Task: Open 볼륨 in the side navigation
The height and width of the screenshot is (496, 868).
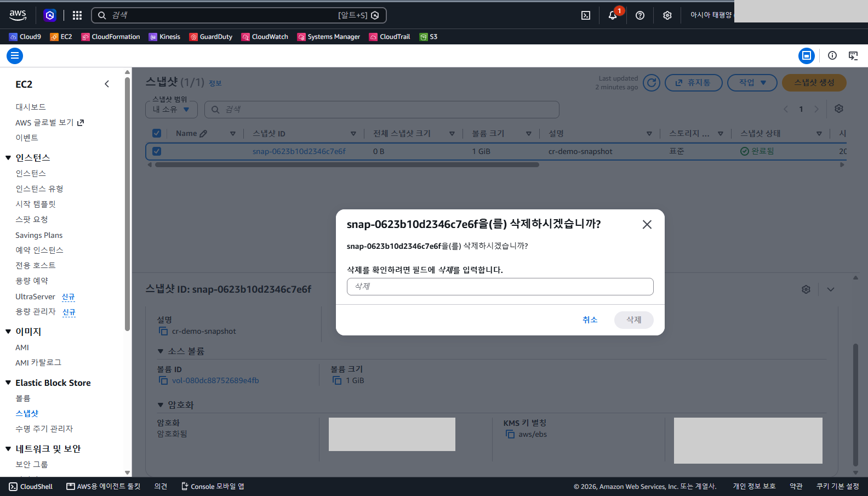Action: coord(23,398)
